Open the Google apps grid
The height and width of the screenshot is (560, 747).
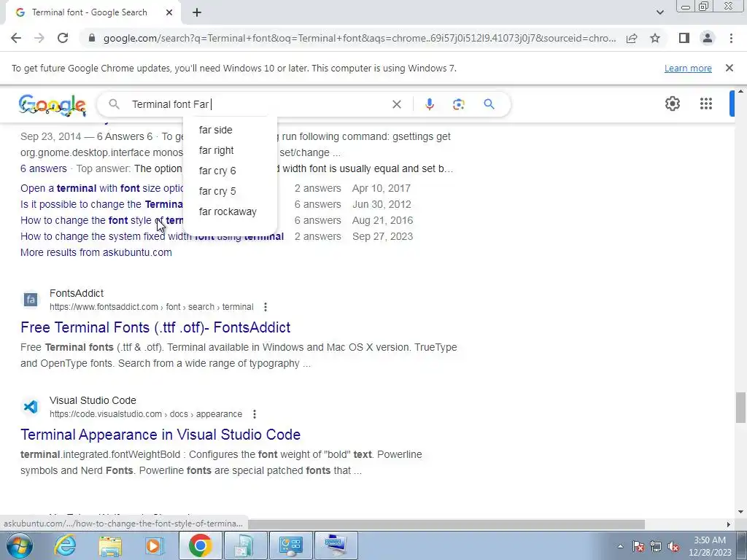(706, 104)
